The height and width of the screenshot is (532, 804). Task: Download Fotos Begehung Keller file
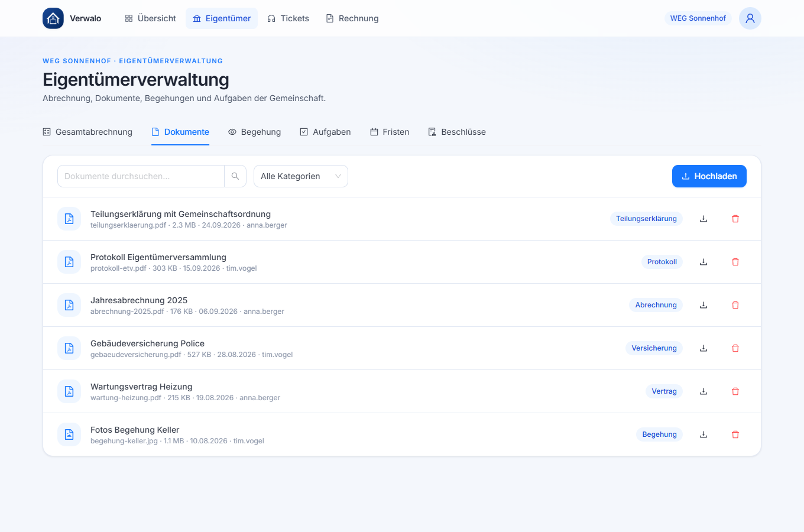703,434
